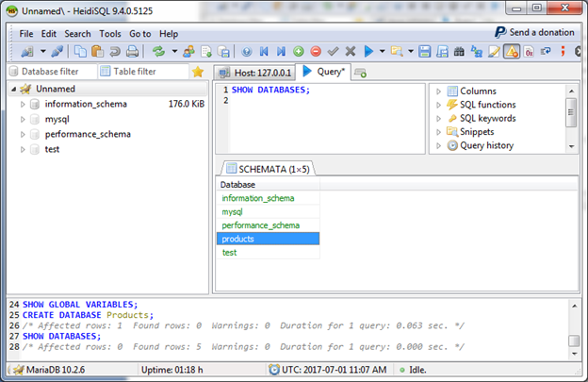Toggle the Stop on errors warning button
The width and height of the screenshot is (588, 382).
click(x=512, y=52)
